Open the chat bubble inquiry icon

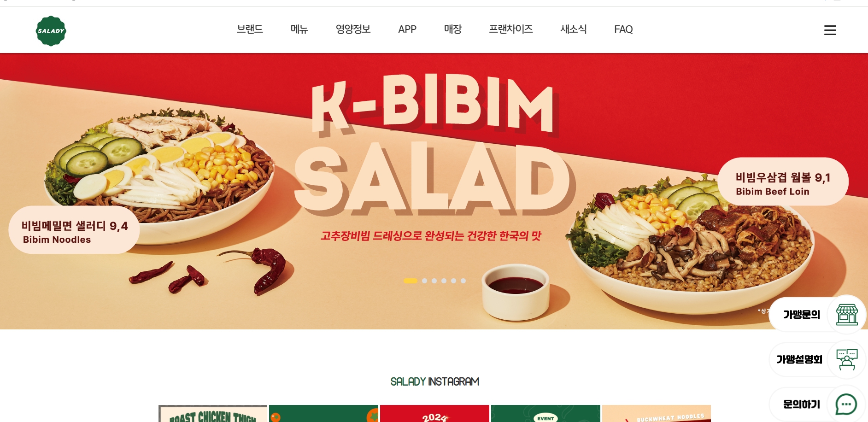pos(847,404)
